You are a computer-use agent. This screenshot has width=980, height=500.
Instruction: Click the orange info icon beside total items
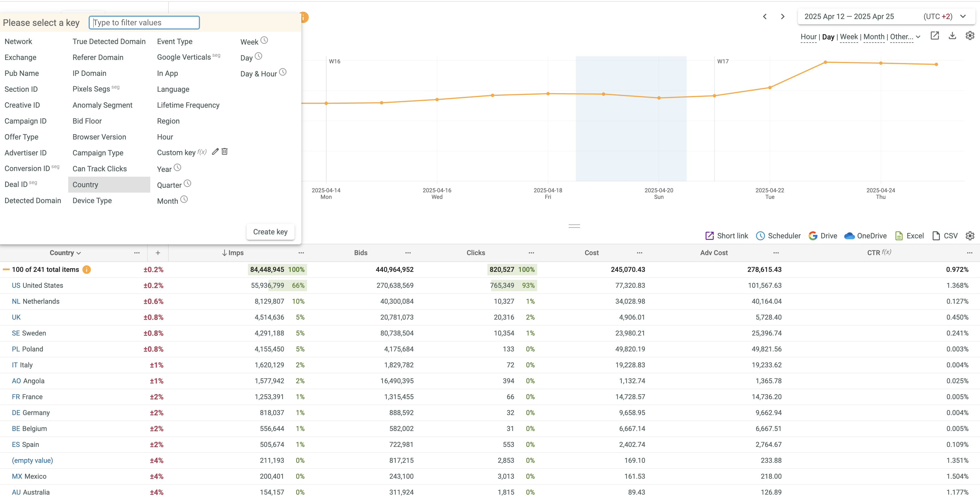[87, 269]
